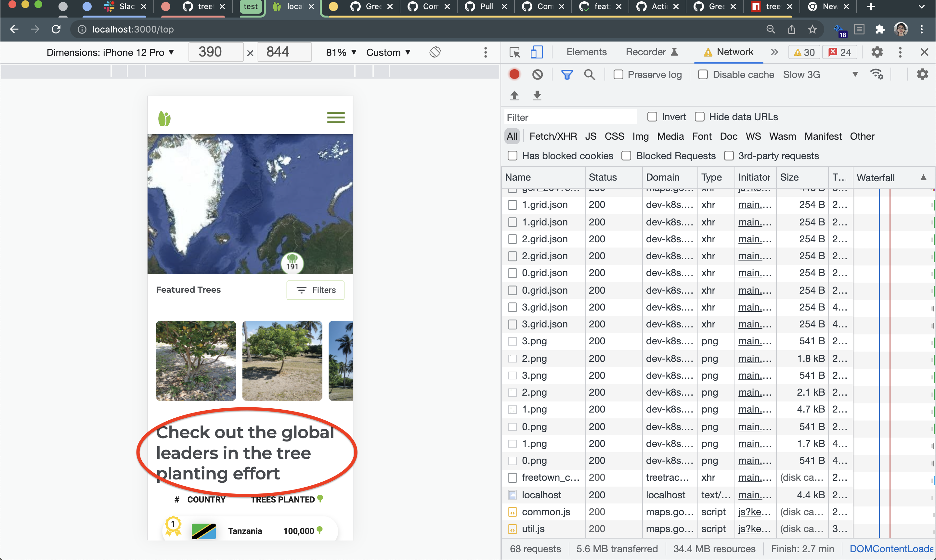The height and width of the screenshot is (560, 936).
Task: Enable Disable cache option
Action: click(x=703, y=74)
